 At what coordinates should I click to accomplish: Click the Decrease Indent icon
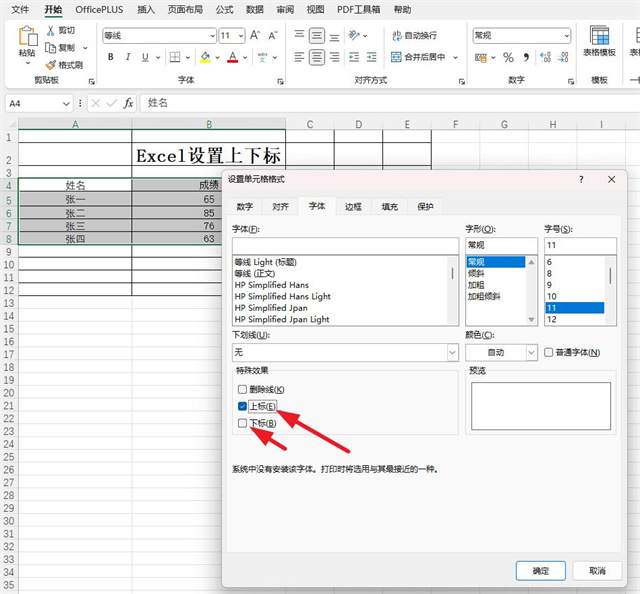pyautogui.click(x=354, y=57)
